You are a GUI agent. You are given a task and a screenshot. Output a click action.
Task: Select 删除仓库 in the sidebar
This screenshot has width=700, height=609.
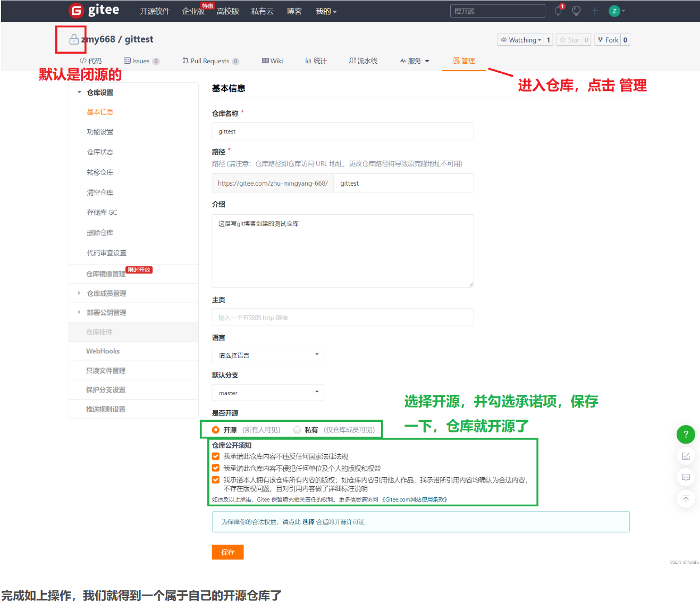(x=100, y=232)
